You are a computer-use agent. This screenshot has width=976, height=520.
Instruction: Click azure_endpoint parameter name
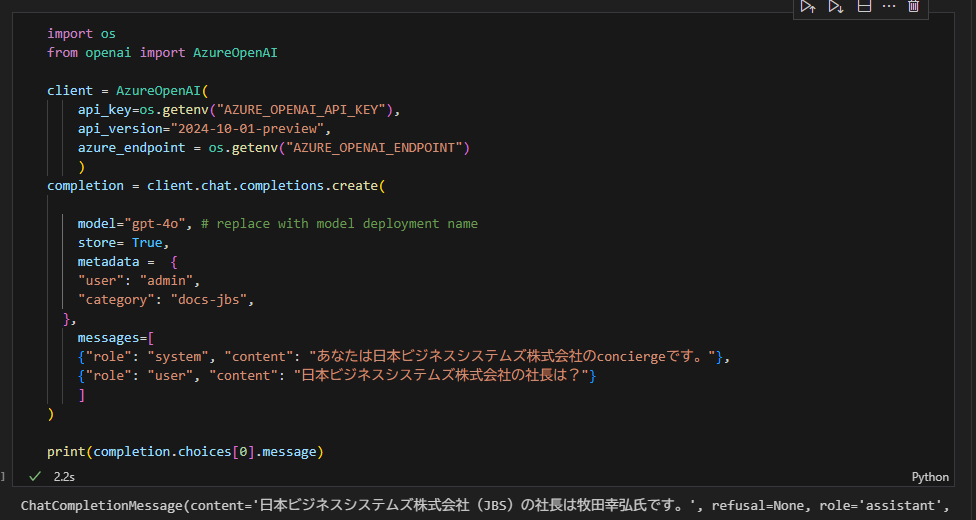click(x=131, y=148)
